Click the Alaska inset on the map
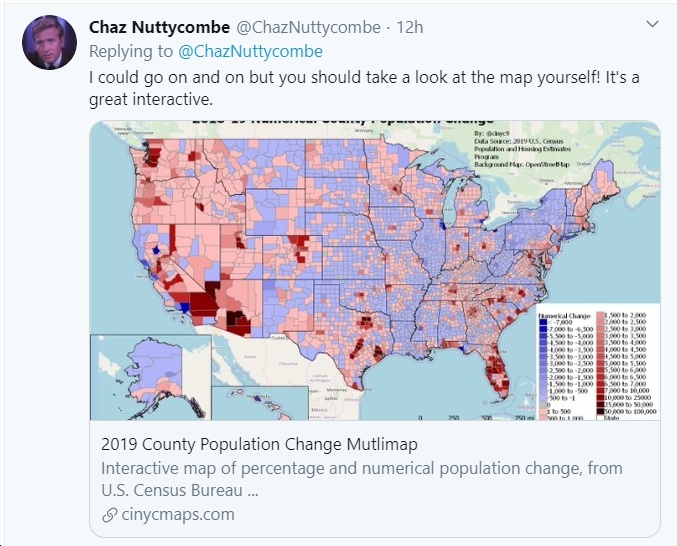This screenshot has height=546, width=677. pyautogui.click(x=151, y=377)
